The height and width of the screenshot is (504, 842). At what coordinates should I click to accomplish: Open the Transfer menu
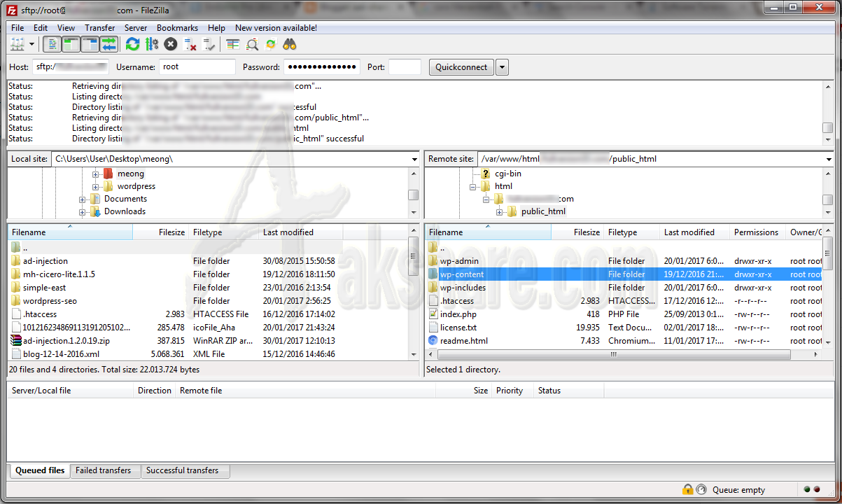100,28
